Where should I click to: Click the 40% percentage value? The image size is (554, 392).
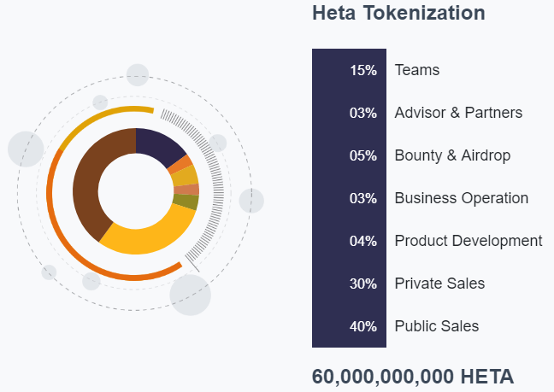coord(363,326)
